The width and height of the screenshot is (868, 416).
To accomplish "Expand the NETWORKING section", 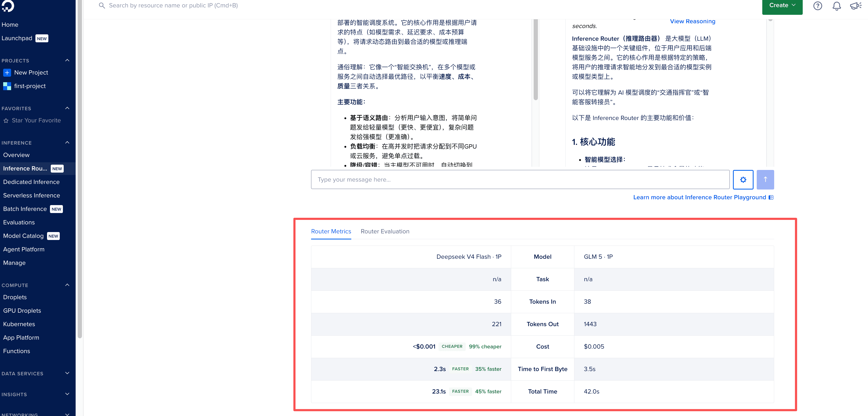I will [67, 414].
